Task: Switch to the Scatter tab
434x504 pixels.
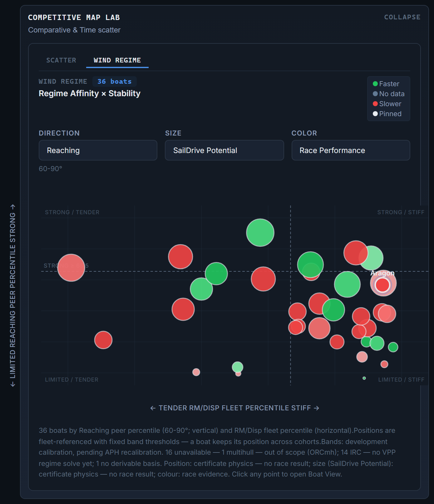Action: pyautogui.click(x=61, y=60)
